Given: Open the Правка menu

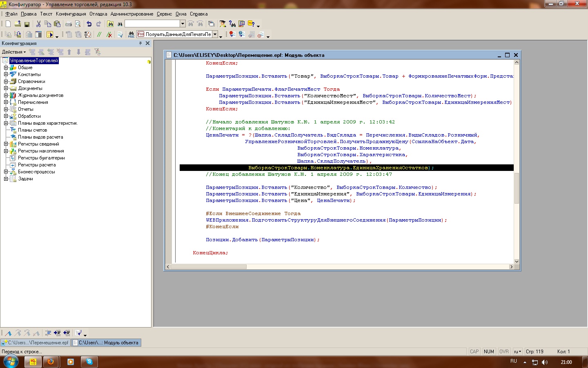Looking at the screenshot, I should click(29, 14).
